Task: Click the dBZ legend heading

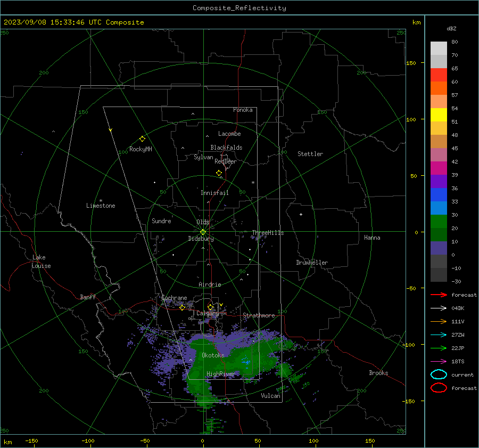Action: (x=451, y=29)
